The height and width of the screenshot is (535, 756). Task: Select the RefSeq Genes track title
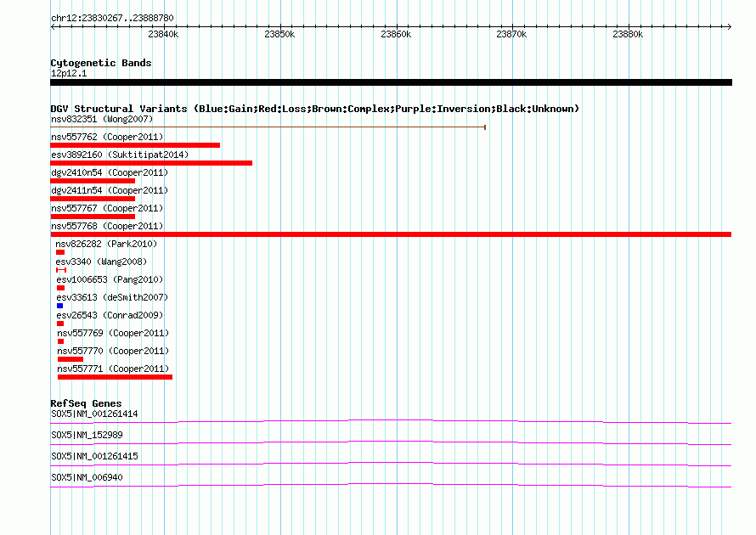pos(87,403)
